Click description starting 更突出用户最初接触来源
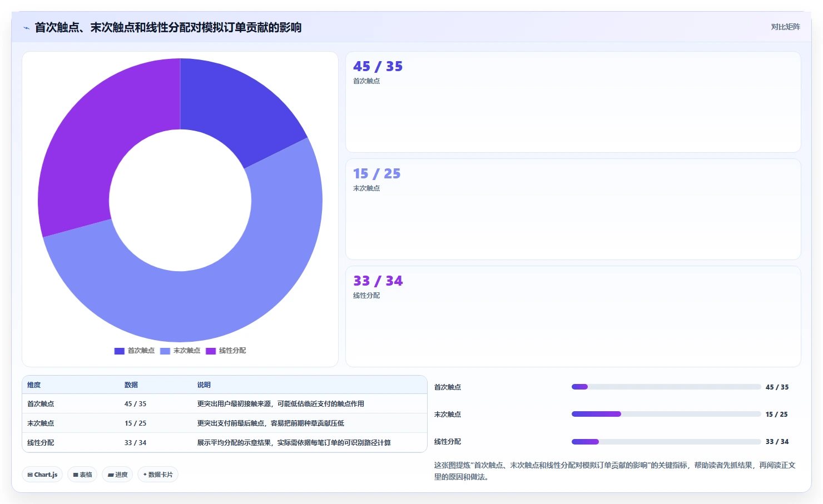 (281, 404)
